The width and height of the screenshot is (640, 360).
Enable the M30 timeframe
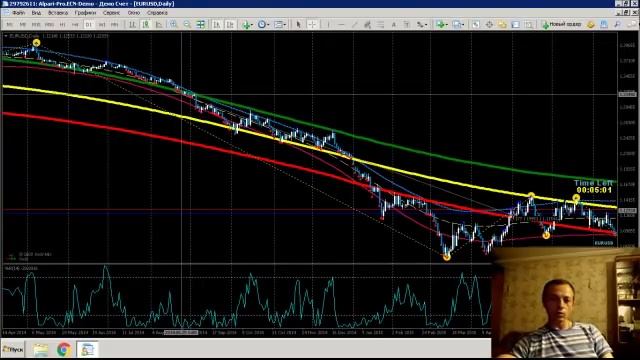[49, 25]
